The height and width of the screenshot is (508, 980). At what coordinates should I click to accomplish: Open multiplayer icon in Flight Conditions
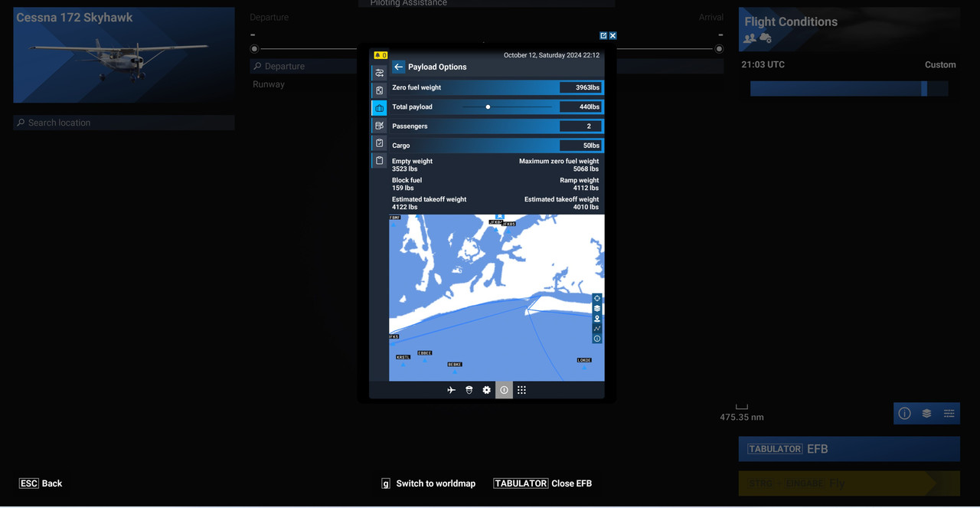point(750,38)
